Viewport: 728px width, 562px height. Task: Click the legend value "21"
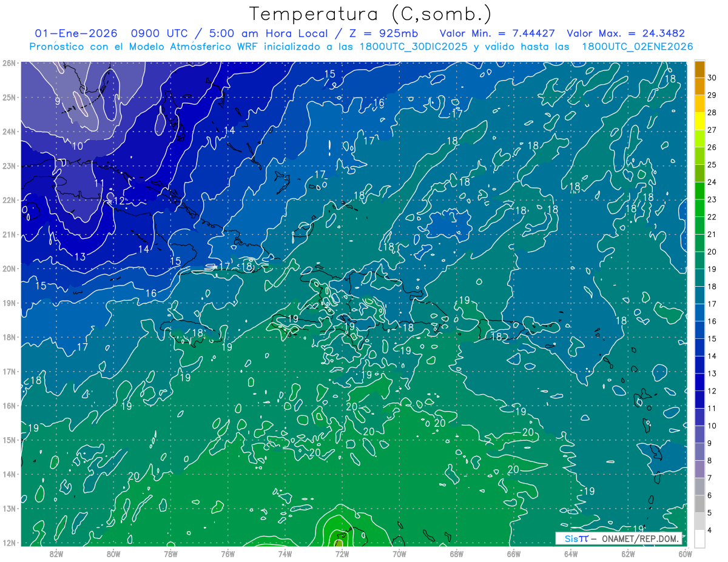pyautogui.click(x=712, y=235)
